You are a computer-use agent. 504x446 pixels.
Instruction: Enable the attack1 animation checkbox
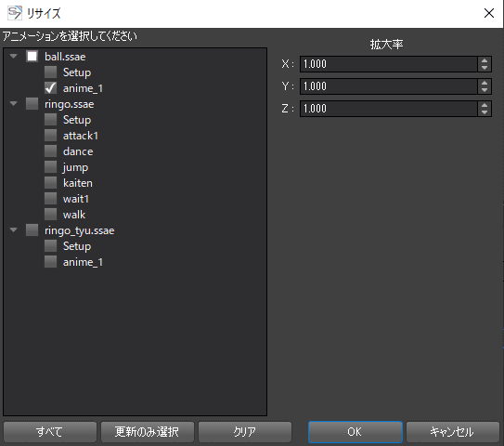(50, 135)
